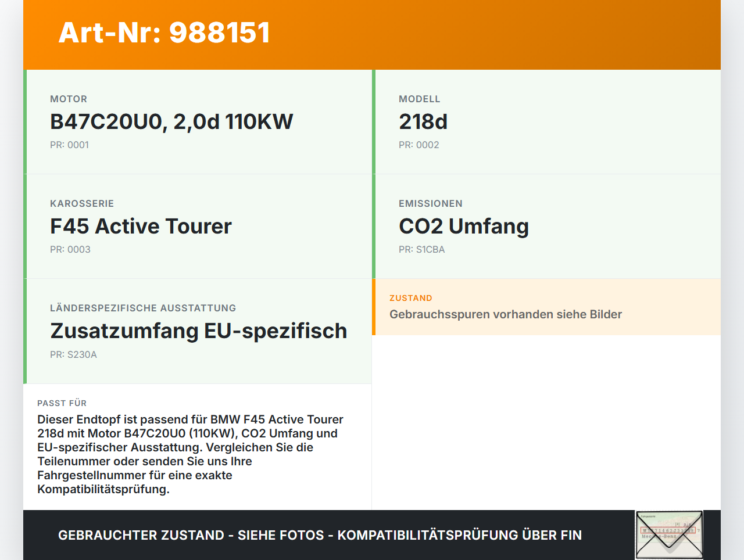Viewport: 744px width, 560px height.
Task: Click 'PR: 0001' code
Action: (69, 145)
